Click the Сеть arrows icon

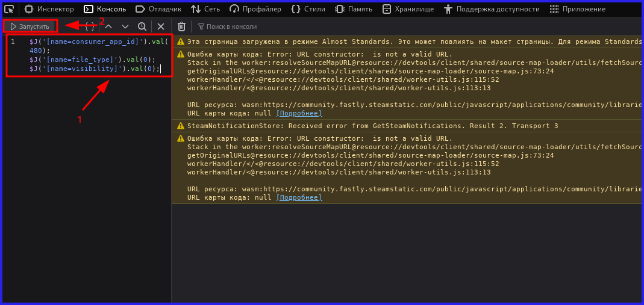196,9
